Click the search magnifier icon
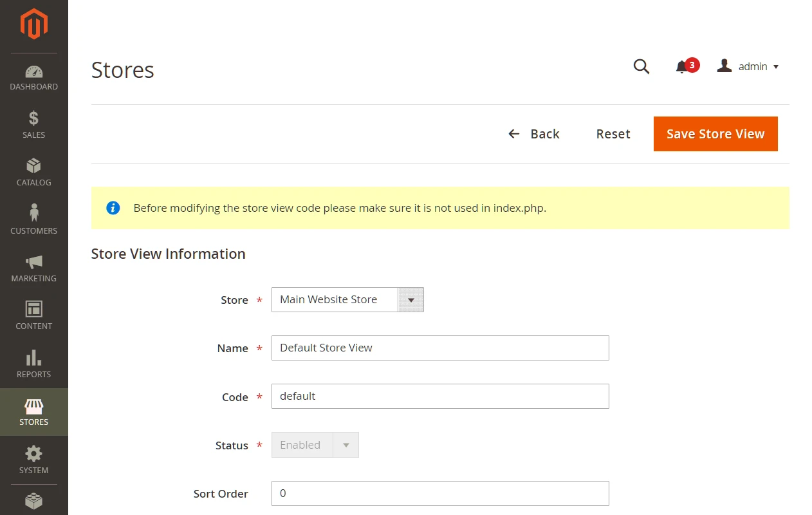The width and height of the screenshot is (812, 515). coord(641,67)
